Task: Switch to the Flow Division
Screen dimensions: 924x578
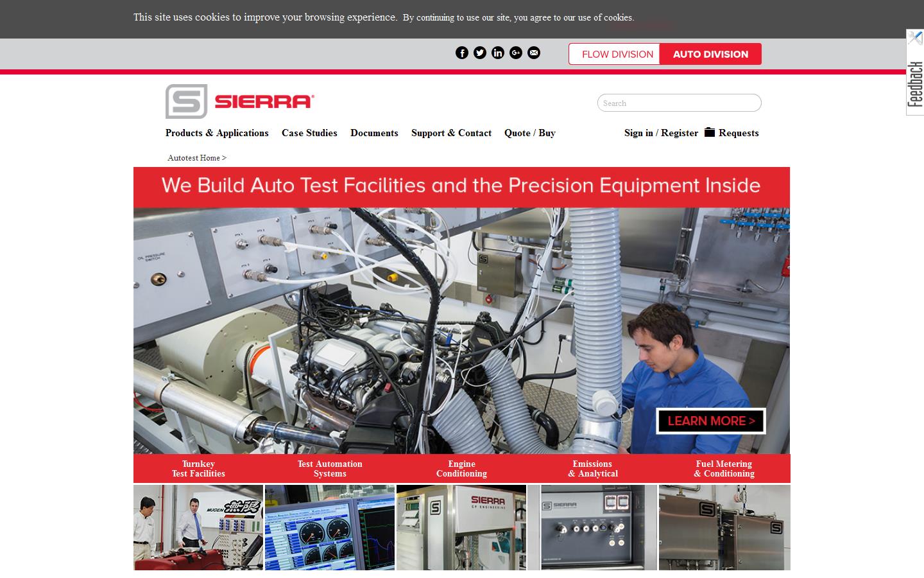Action: [614, 54]
